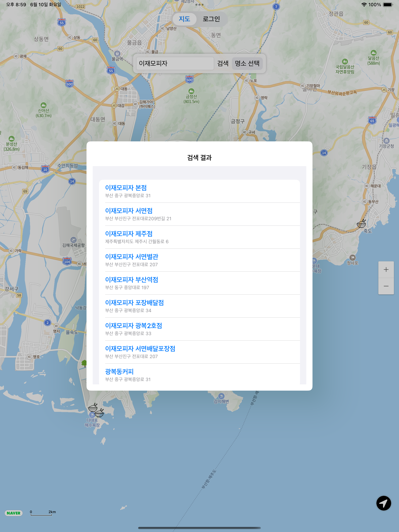
Task: Tap the 정관읍 map label
Action: coord(336,14)
